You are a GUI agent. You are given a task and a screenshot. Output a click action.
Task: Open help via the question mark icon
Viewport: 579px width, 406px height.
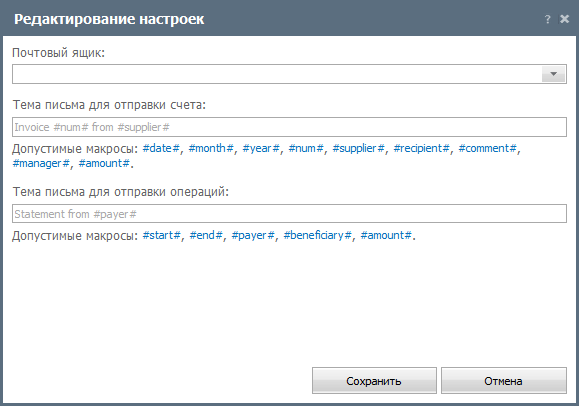coord(547,19)
